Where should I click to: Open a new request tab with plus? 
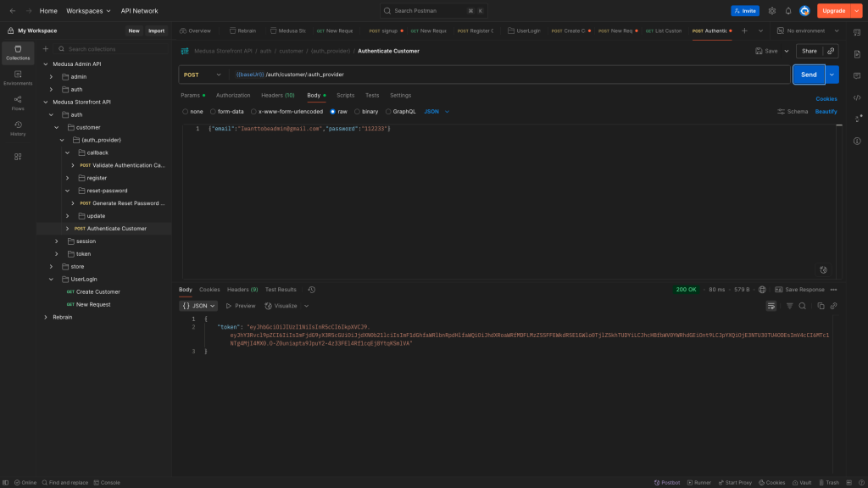744,31
